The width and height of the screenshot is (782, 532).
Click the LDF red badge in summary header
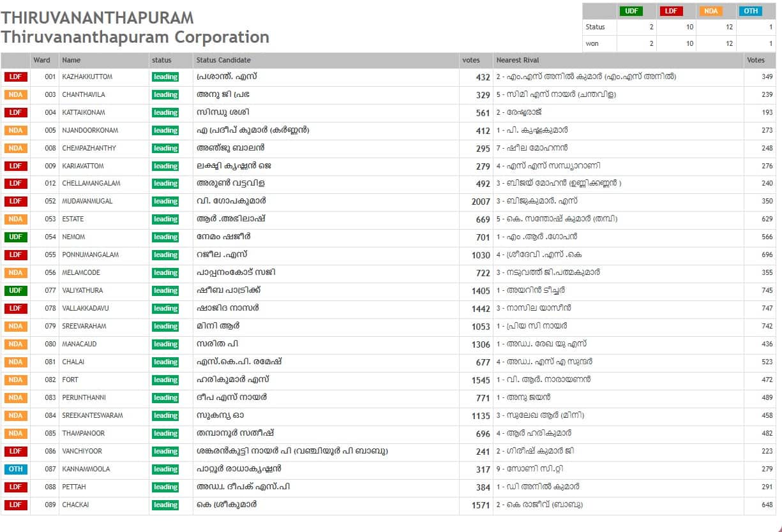pos(671,11)
